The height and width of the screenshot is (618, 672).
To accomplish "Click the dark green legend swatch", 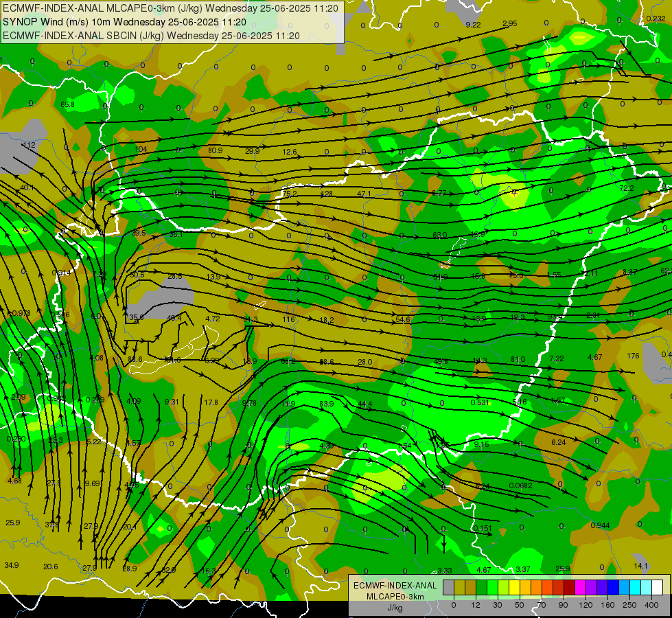I will [481, 587].
